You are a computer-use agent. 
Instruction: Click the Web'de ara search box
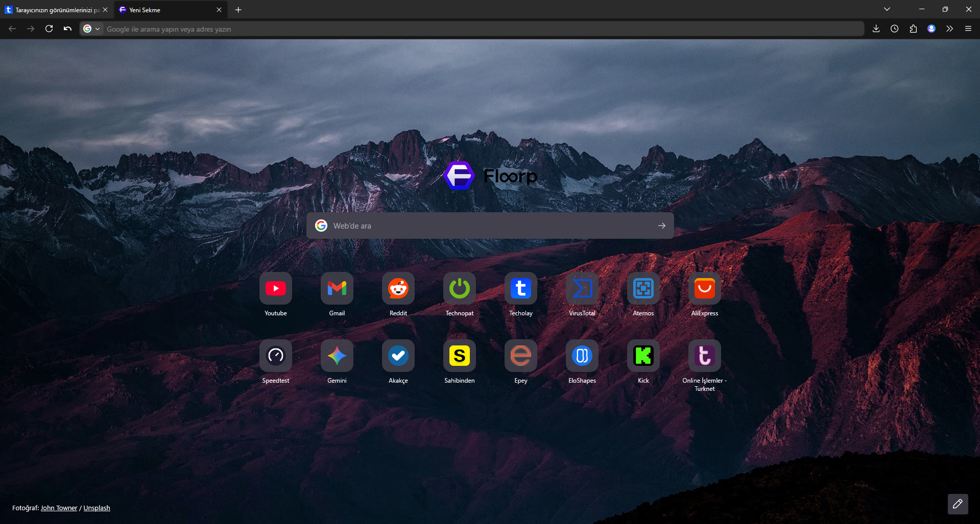click(490, 226)
